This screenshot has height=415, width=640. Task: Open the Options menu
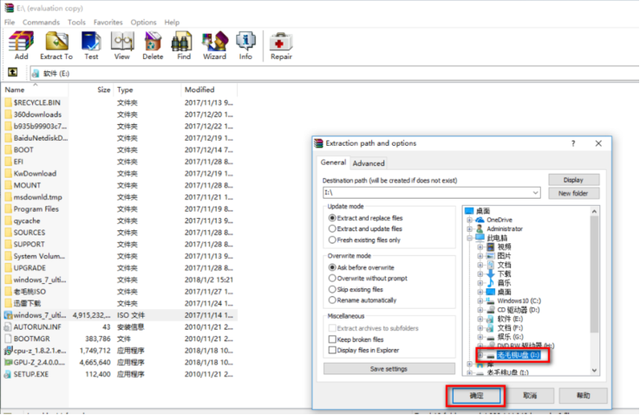tap(143, 22)
